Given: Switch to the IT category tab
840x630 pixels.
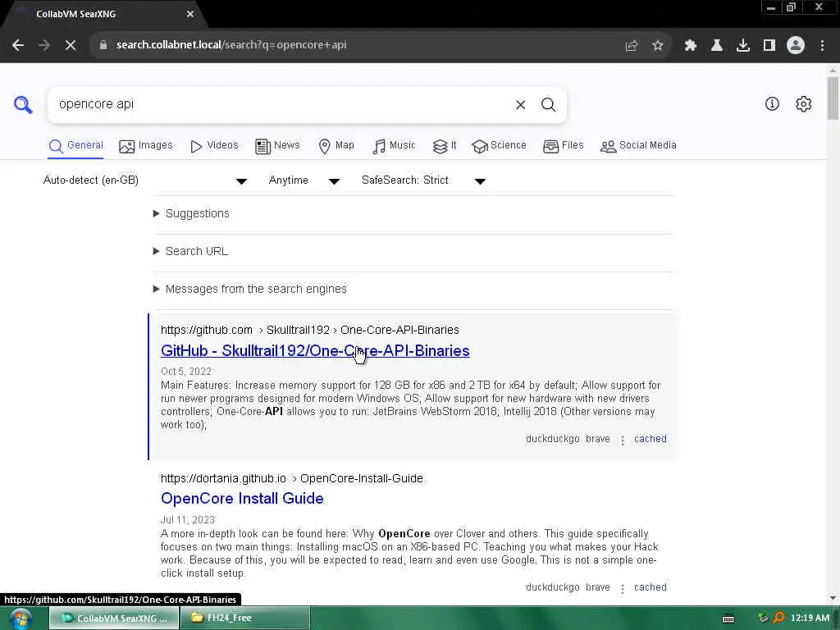Looking at the screenshot, I should pos(444,146).
